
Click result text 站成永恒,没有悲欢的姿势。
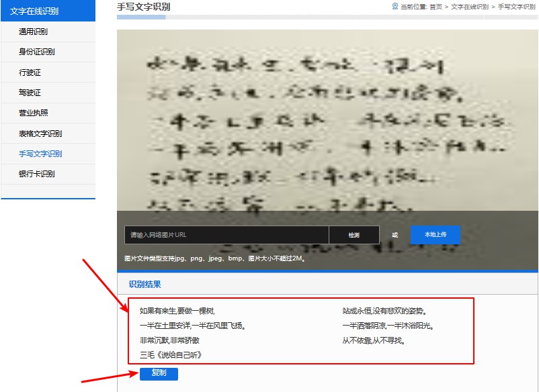tap(384, 311)
